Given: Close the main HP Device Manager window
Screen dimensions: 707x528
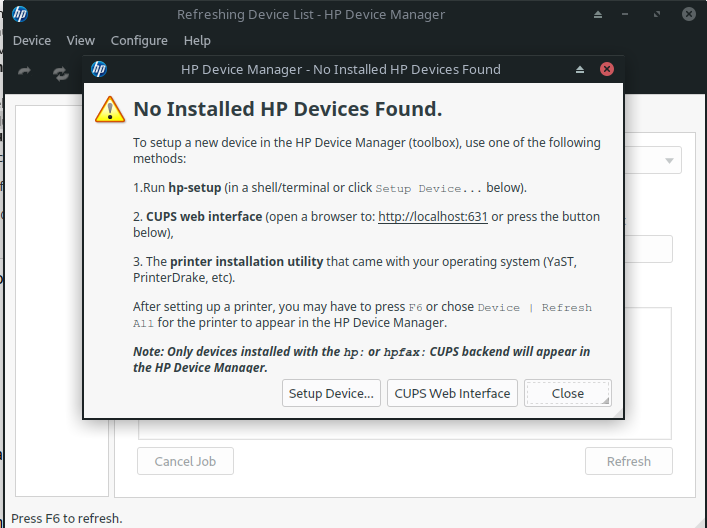Looking at the screenshot, I should click(x=689, y=15).
